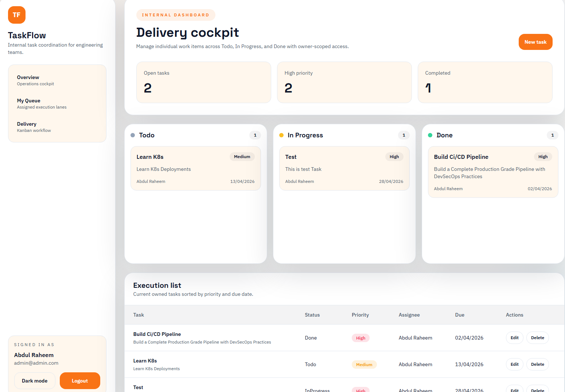This screenshot has width=565, height=392.
Task: Edit the Build Ci/CD Pipeline row
Action: (514, 338)
